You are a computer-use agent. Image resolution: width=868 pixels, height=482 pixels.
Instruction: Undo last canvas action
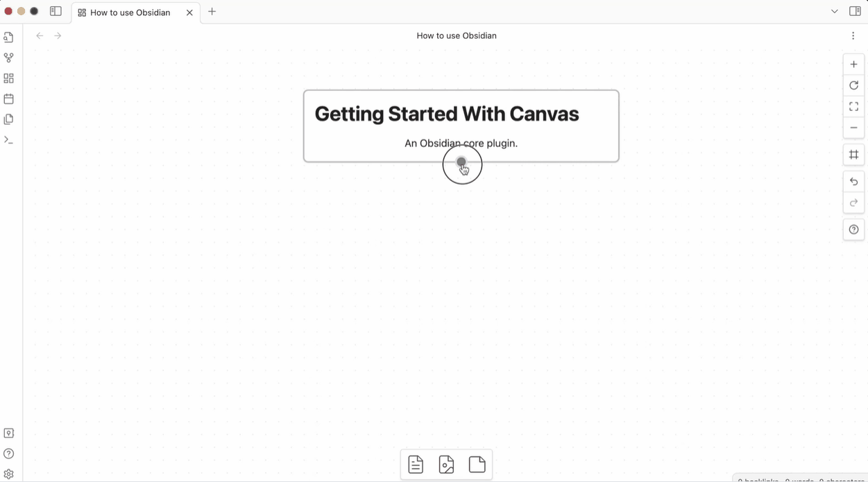pyautogui.click(x=853, y=181)
